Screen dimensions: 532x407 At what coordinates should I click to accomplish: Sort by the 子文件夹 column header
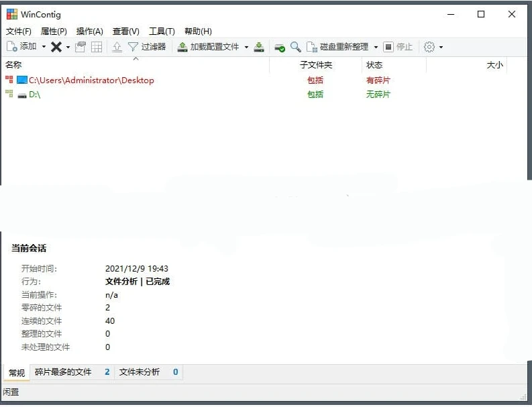coord(315,65)
